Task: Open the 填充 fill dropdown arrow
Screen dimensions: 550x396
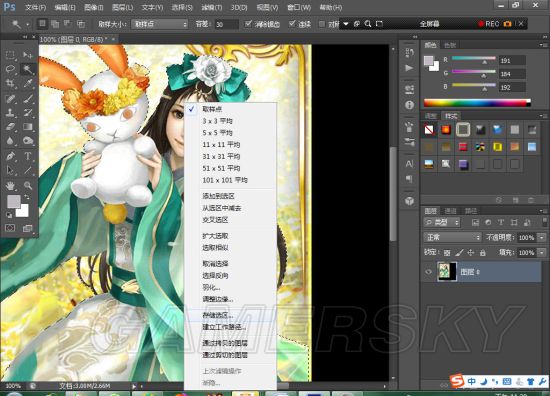Action: 542,253
